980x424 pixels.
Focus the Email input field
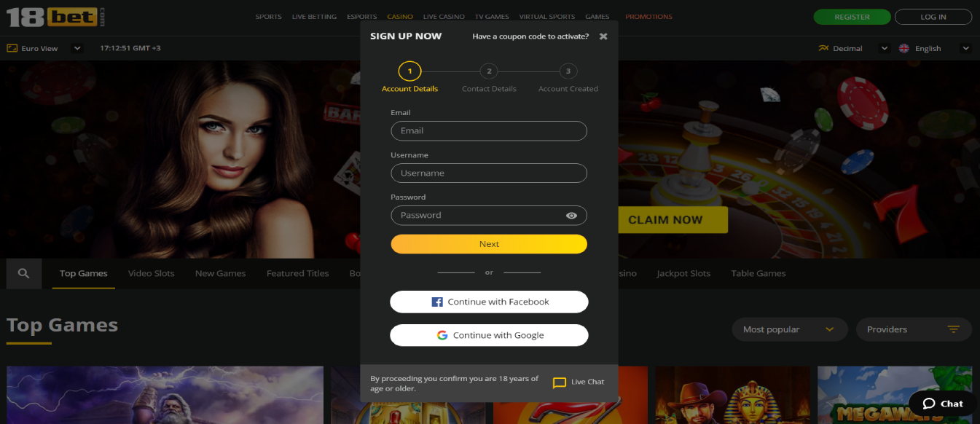click(489, 131)
